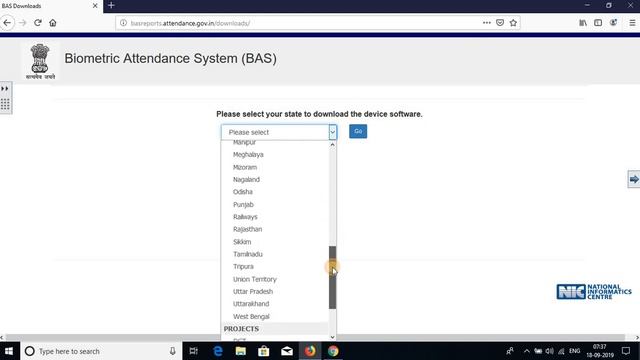Choose Tripura in the dropdown list
This screenshot has height=360, width=640.
click(243, 267)
